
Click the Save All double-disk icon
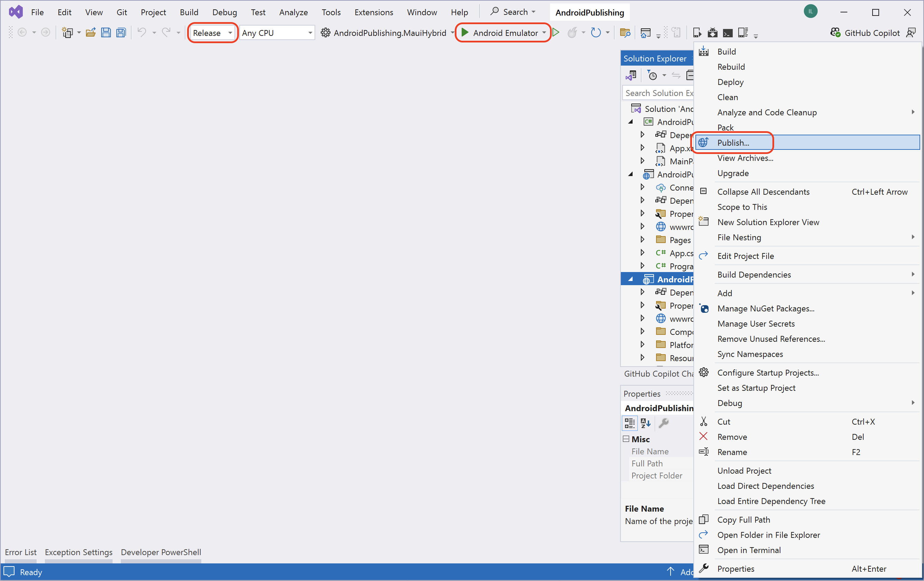click(x=121, y=32)
